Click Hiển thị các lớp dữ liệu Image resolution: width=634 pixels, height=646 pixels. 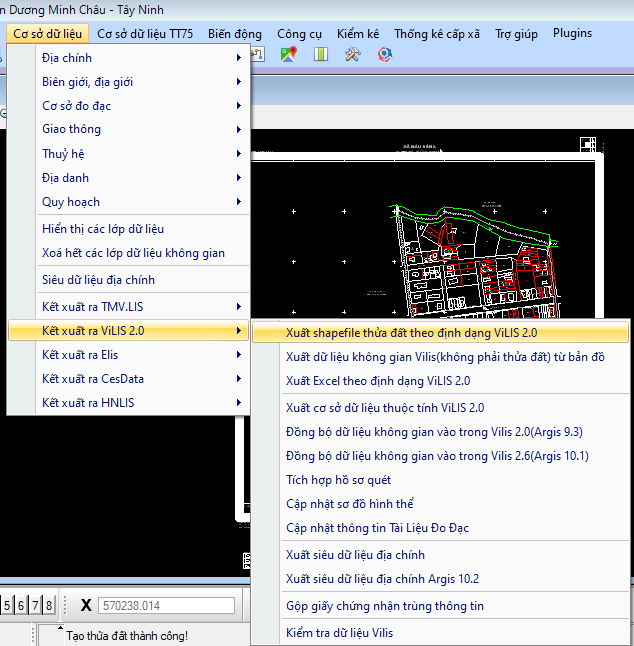coord(103,229)
